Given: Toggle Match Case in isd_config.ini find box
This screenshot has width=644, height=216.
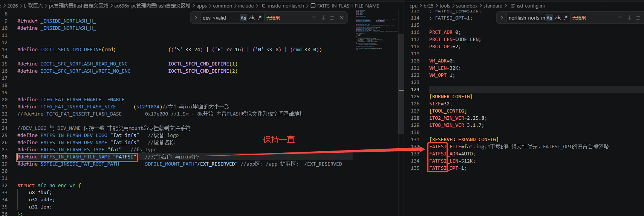Looking at the screenshot, I should pyautogui.click(x=549, y=18).
